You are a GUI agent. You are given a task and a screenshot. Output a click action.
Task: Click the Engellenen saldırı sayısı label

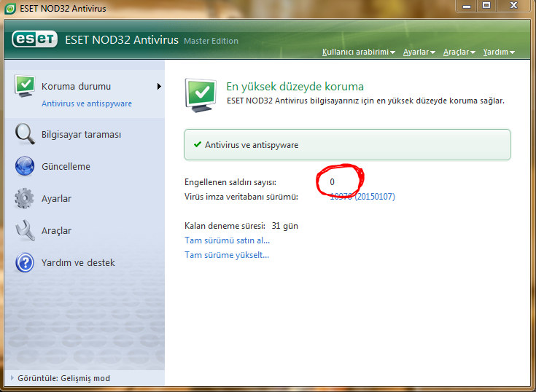pyautogui.click(x=230, y=182)
